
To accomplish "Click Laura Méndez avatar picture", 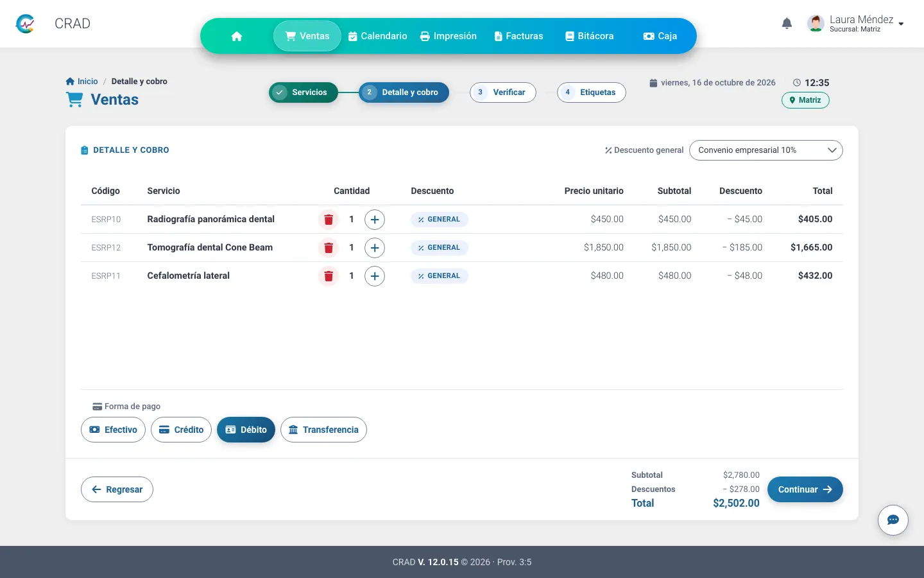I will click(816, 24).
